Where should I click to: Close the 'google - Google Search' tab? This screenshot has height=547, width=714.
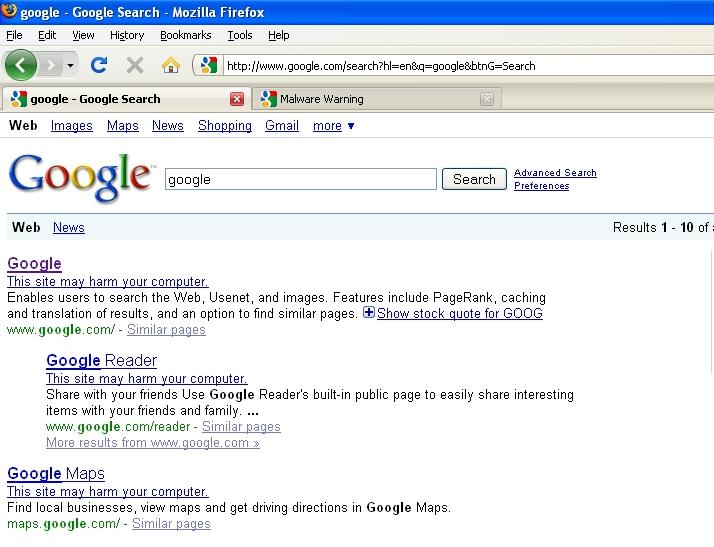pyautogui.click(x=237, y=99)
